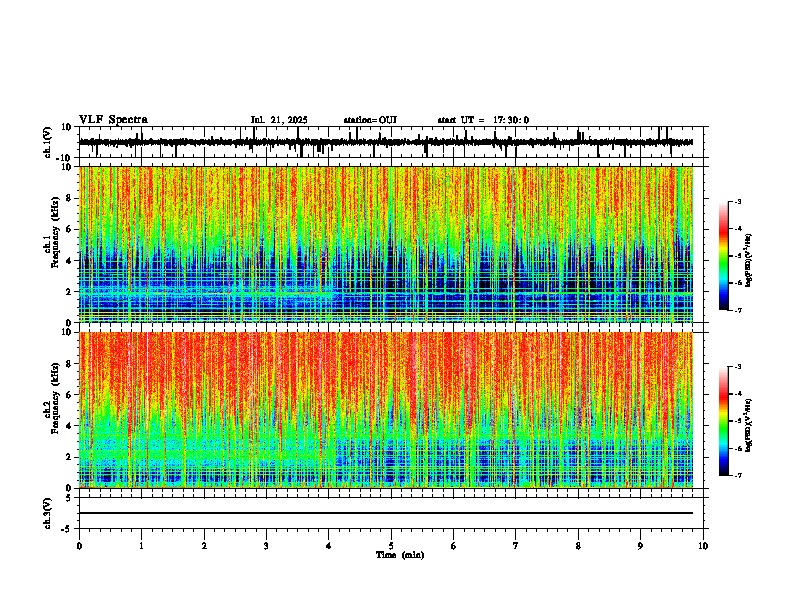Click the 4 tick on the Time axis
The height and width of the screenshot is (612, 792).
tap(329, 546)
